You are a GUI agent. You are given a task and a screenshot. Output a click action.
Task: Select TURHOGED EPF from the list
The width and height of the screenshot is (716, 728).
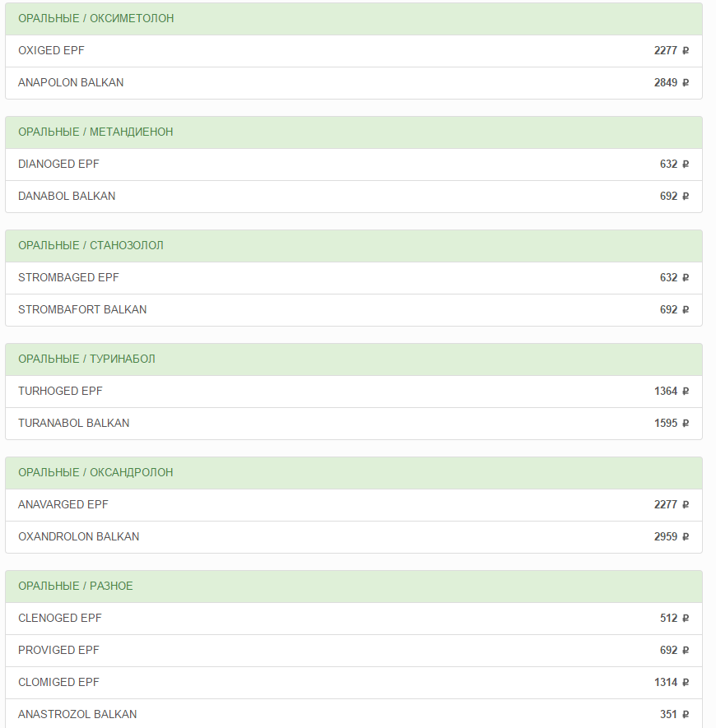[60, 392]
